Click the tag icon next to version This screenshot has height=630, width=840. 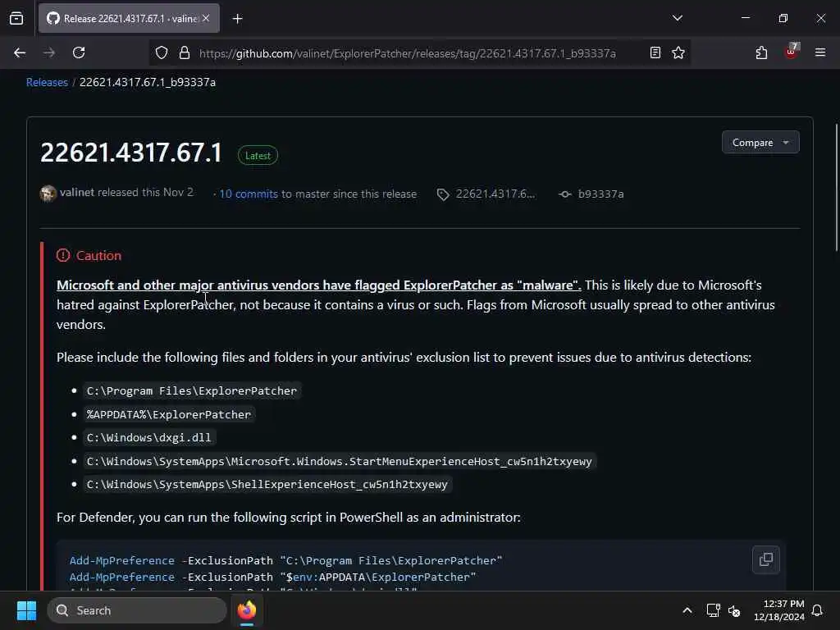pyautogui.click(x=443, y=194)
